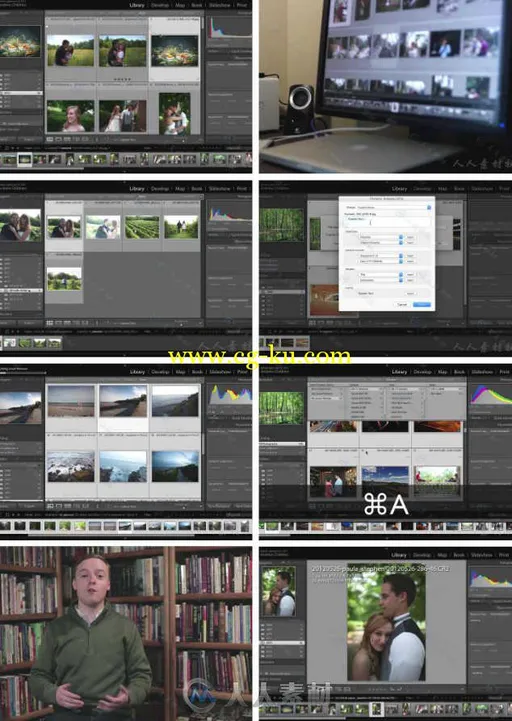This screenshot has width=512, height=721.
Task: Open the Dimensions dropdown in template editor
Action: pyautogui.click(x=381, y=280)
